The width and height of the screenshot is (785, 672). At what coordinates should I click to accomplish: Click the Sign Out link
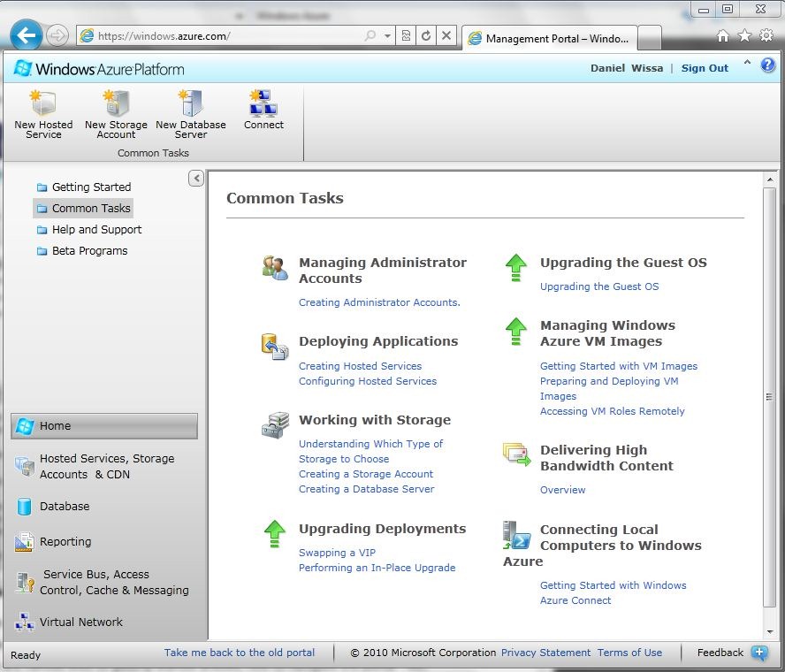pyautogui.click(x=705, y=68)
